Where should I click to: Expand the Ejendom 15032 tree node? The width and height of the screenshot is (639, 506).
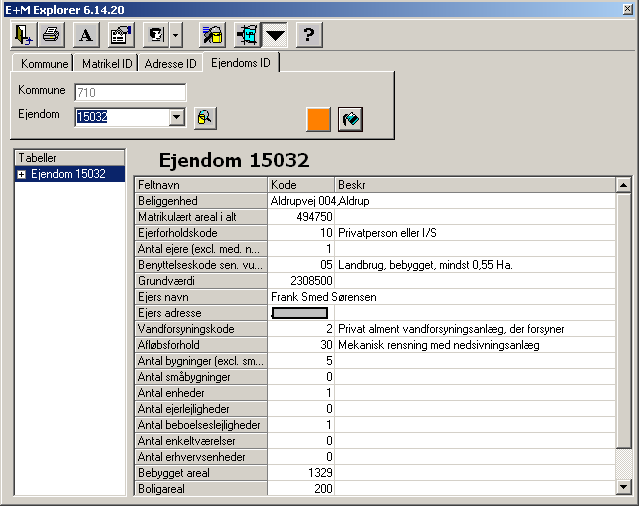(x=22, y=174)
